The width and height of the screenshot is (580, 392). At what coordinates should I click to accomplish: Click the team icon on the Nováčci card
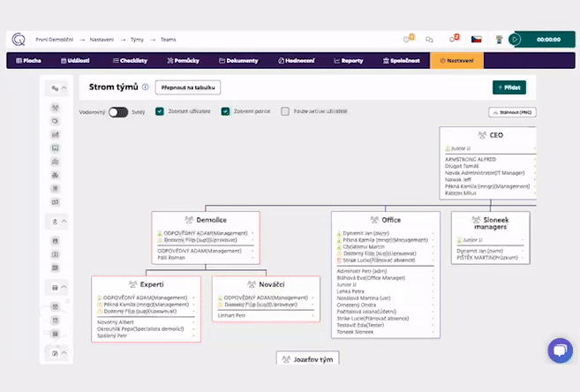pyautogui.click(x=252, y=284)
